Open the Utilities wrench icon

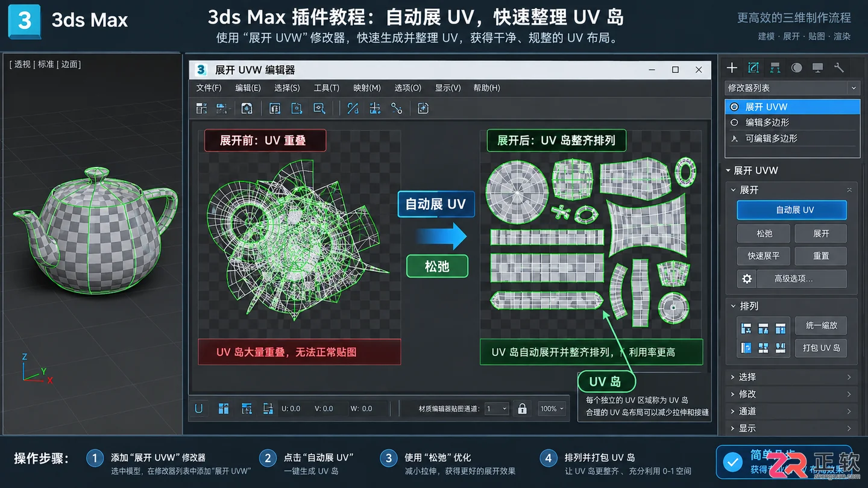[x=838, y=67]
